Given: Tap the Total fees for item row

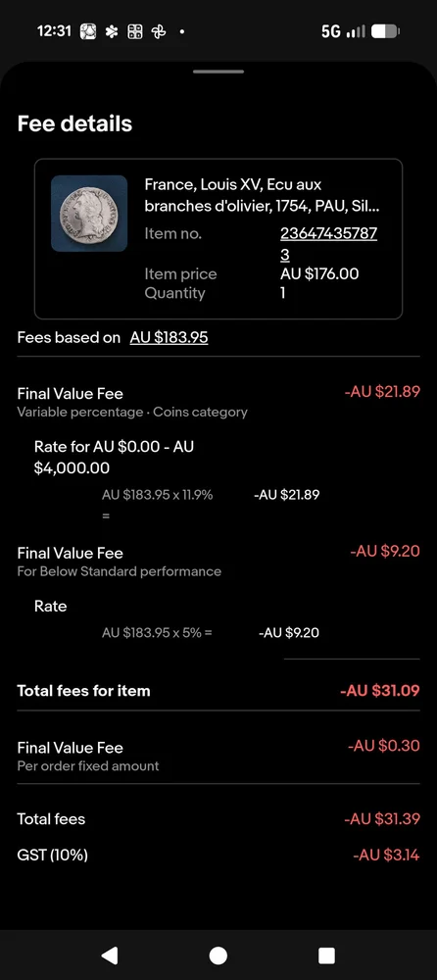Looking at the screenshot, I should click(x=218, y=691).
